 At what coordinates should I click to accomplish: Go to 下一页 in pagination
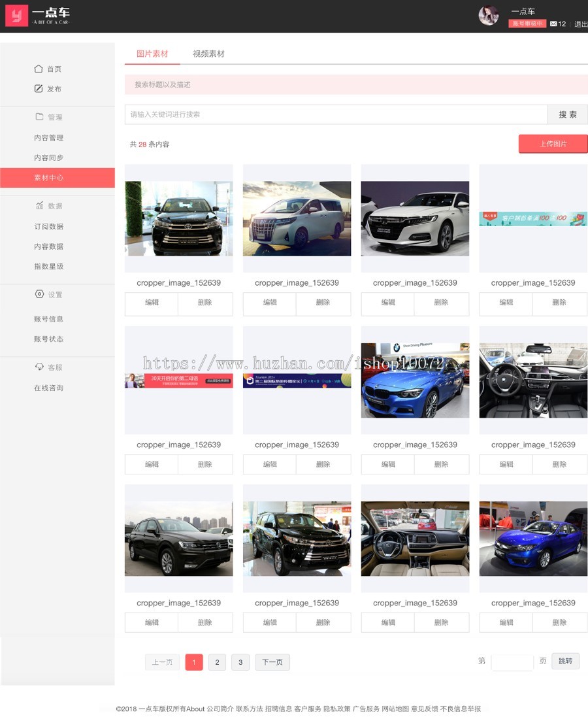(x=272, y=662)
